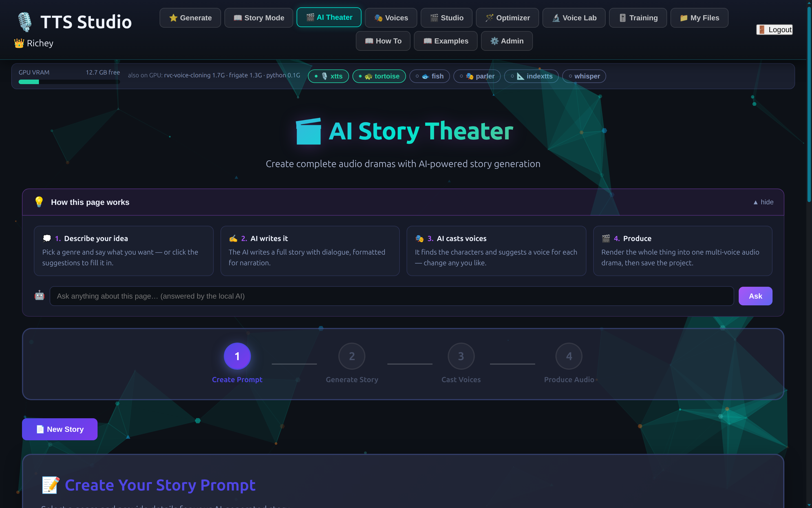Click the clapper icon on the Produce card
The width and height of the screenshot is (812, 508).
click(606, 238)
